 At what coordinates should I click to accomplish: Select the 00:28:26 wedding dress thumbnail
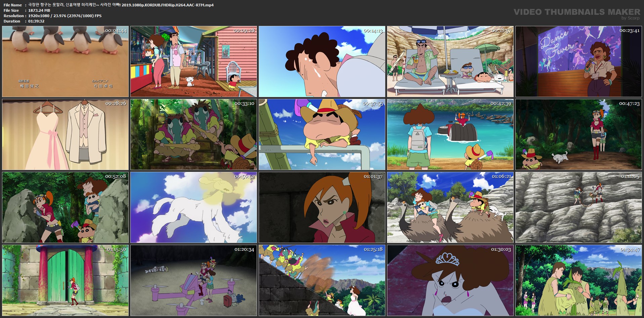[66, 134]
